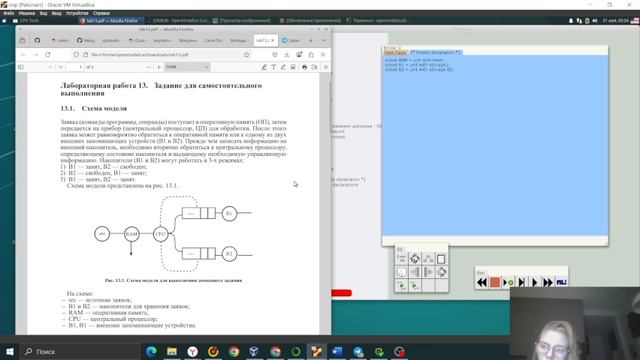
Task: Open the Windows Start menu
Action: (x=9, y=351)
